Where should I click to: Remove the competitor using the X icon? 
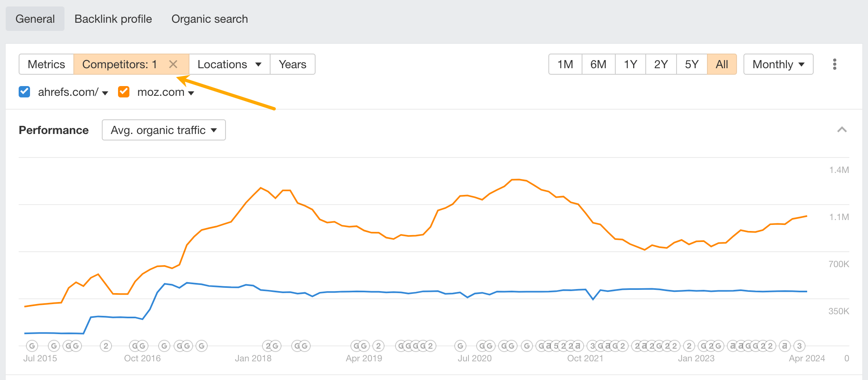point(174,64)
